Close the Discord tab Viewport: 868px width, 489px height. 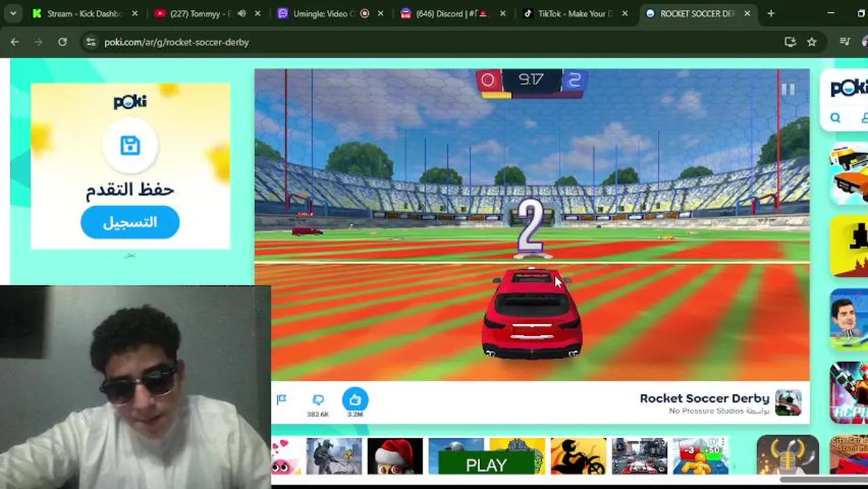point(502,14)
